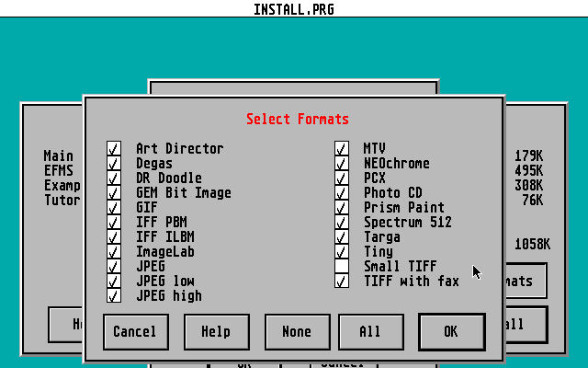This screenshot has width=588, height=368.
Task: Click the Prism Paint label
Action: tap(404, 207)
